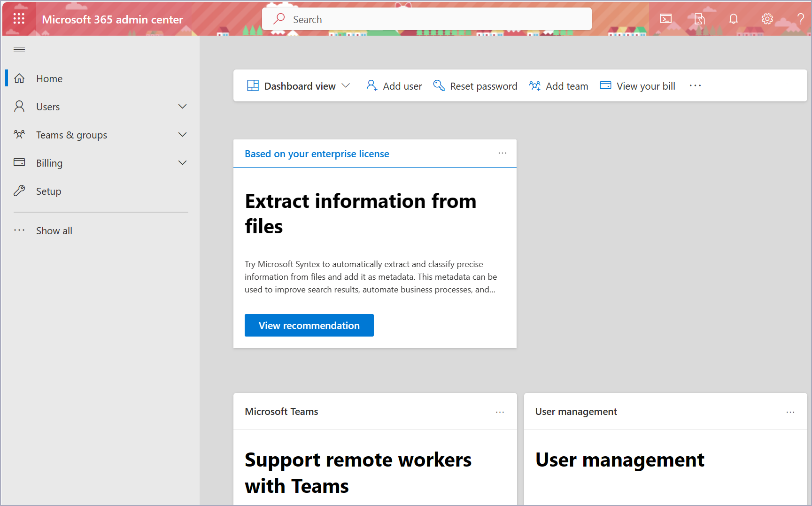The width and height of the screenshot is (812, 506).
Task: Click the View your bill card icon
Action: click(x=605, y=85)
